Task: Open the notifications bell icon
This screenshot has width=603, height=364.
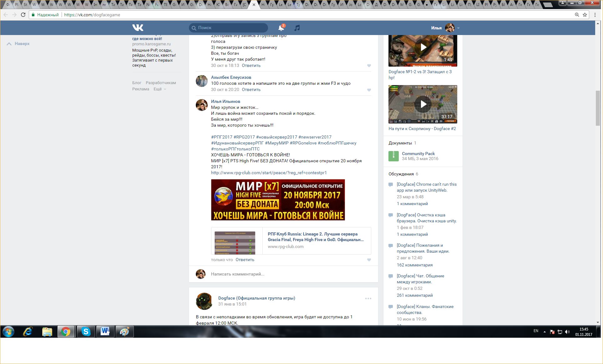Action: point(281,28)
